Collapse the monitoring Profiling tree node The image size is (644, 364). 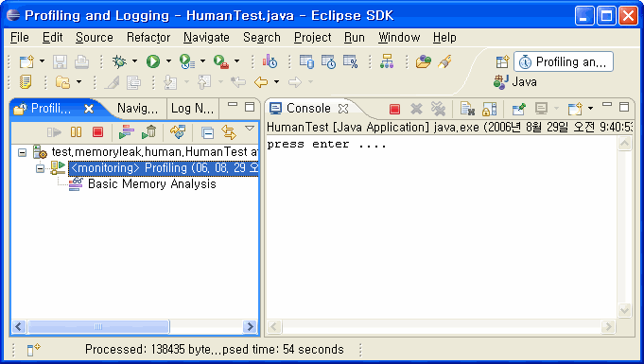coord(40,168)
